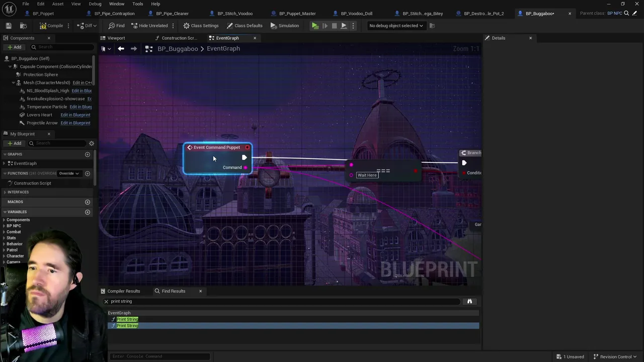Expand EventGraph in Graphs list
Image resolution: width=644 pixels, height=362 pixels.
click(5, 163)
